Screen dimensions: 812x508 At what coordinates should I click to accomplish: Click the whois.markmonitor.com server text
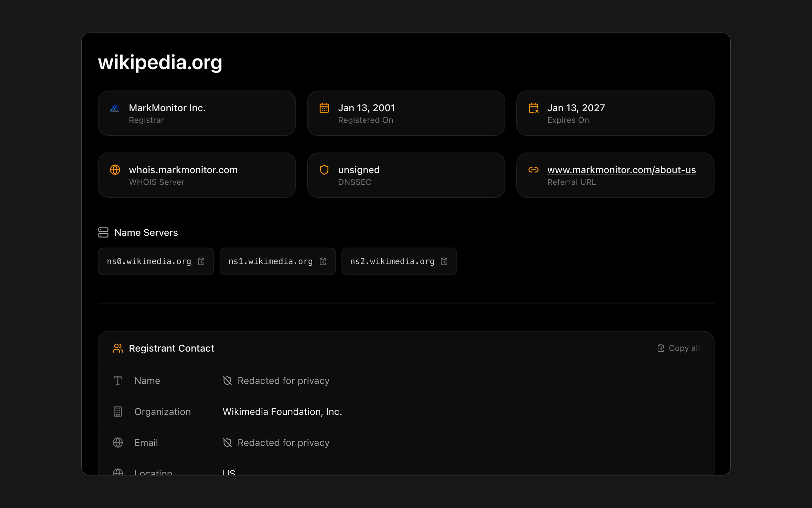click(183, 170)
